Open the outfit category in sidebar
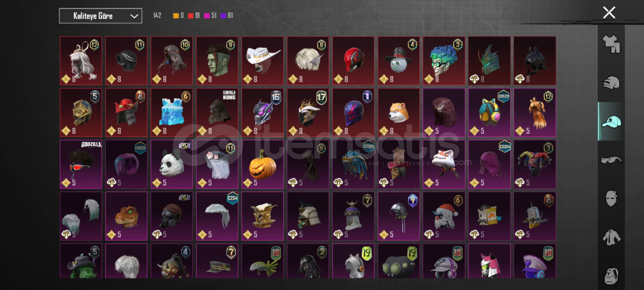 coord(611,44)
